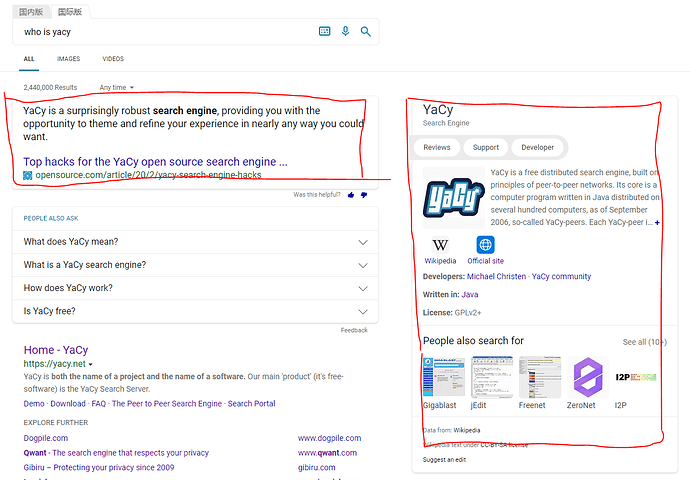This screenshot has width=690, height=480.
Task: Open the ZeroNet logo thumbnail
Action: coord(588,377)
